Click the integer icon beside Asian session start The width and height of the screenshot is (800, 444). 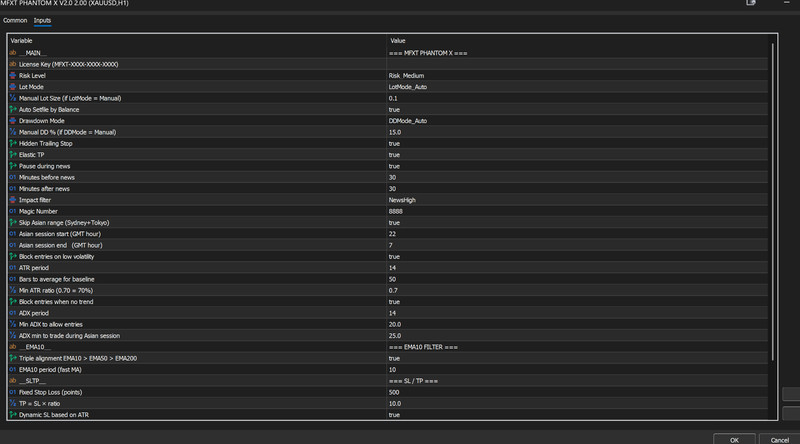(x=13, y=234)
